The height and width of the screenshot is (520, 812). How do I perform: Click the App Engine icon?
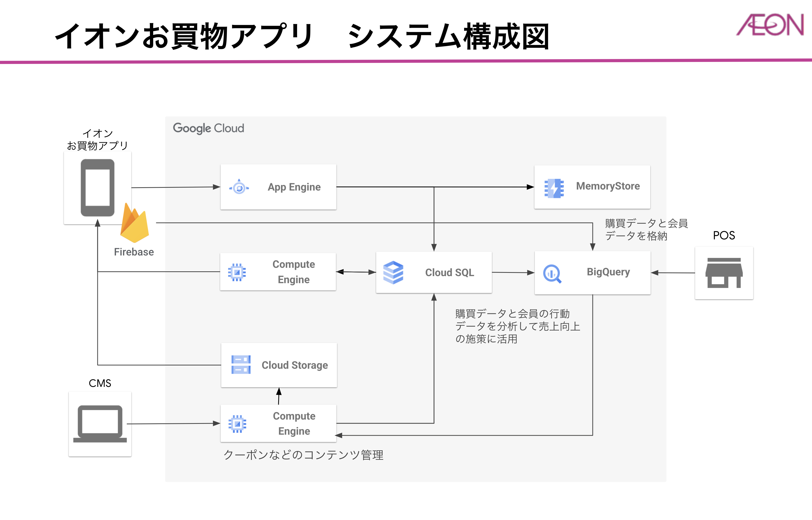tap(239, 187)
